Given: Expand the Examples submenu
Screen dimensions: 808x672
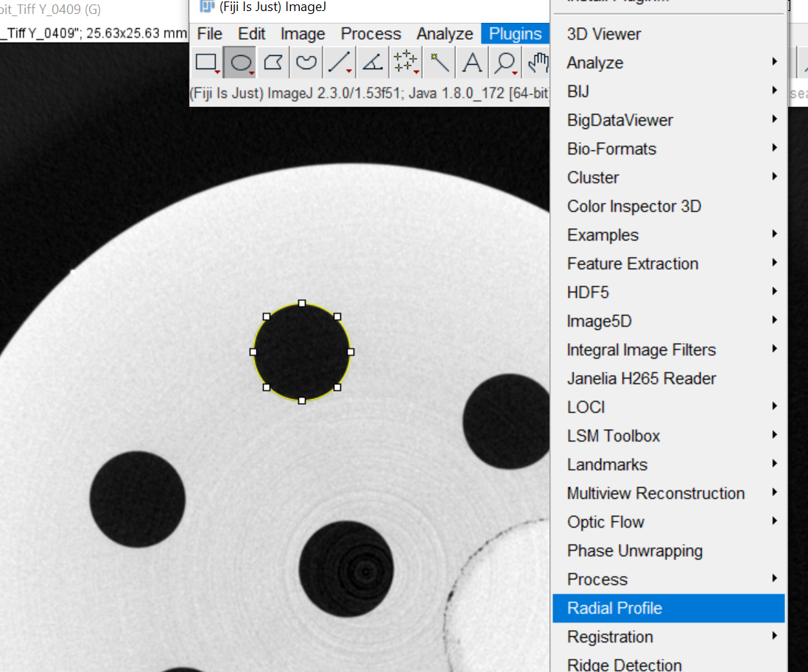Looking at the screenshot, I should pyautogui.click(x=668, y=235).
